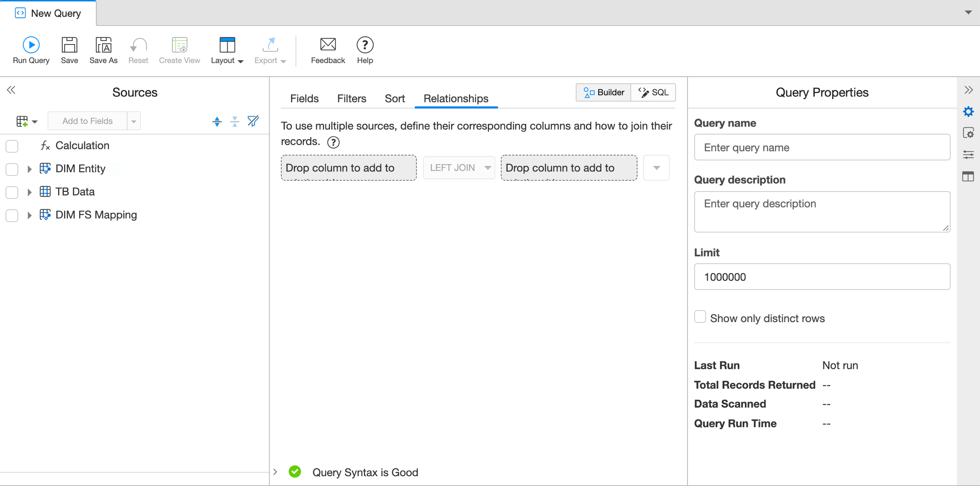Click the Help icon

pyautogui.click(x=364, y=45)
